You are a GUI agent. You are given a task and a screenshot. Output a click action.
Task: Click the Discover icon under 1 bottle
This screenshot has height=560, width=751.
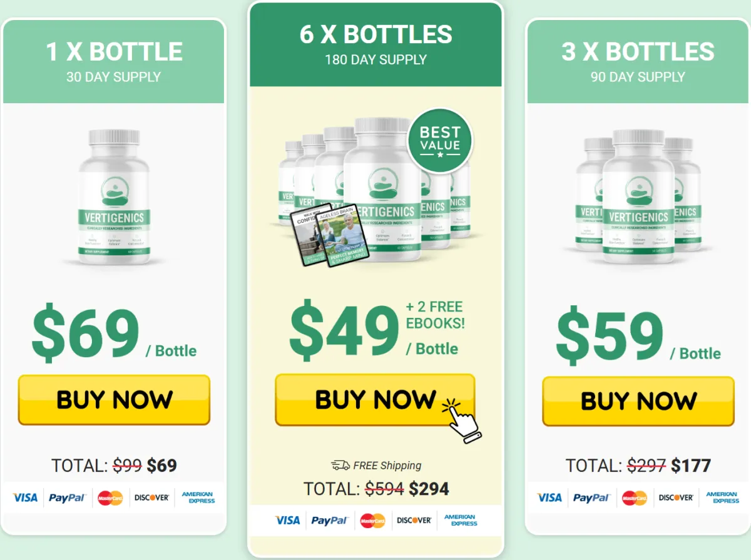[x=151, y=497]
